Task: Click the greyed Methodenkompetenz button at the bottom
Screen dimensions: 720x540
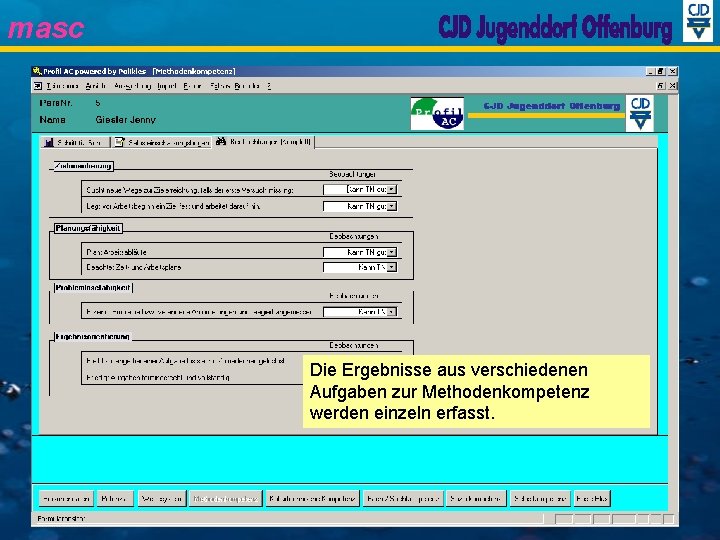Action: coord(225,498)
